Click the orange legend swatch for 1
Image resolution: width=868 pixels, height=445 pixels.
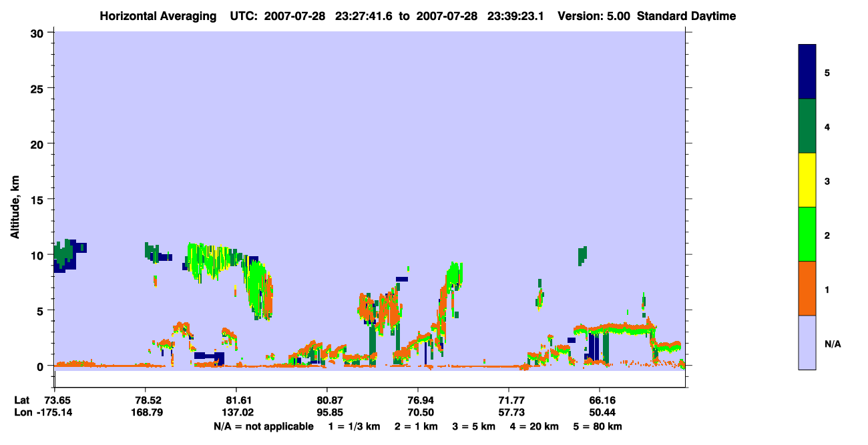point(807,288)
